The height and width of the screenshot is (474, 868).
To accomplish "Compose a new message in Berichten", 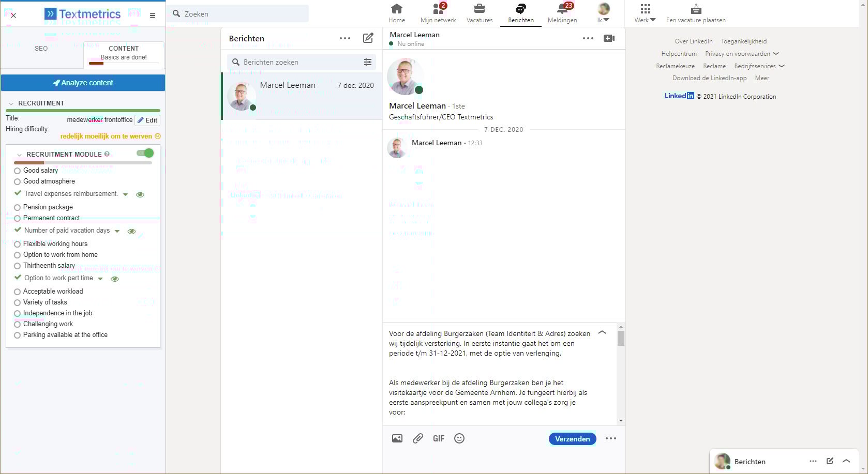I will click(368, 38).
